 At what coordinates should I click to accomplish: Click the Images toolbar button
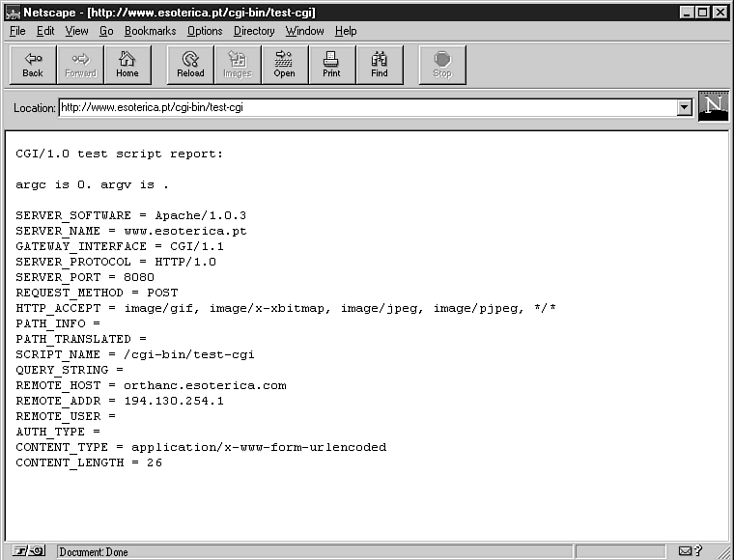(x=238, y=65)
